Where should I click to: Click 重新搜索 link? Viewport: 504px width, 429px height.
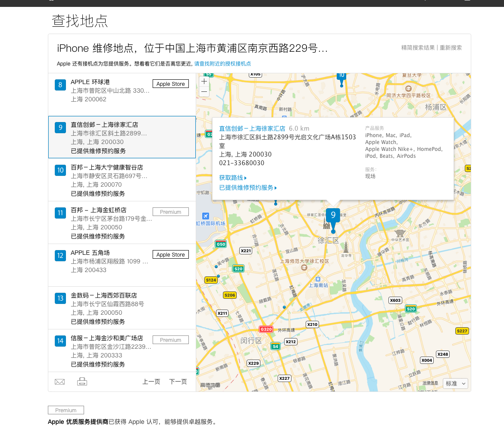click(451, 48)
